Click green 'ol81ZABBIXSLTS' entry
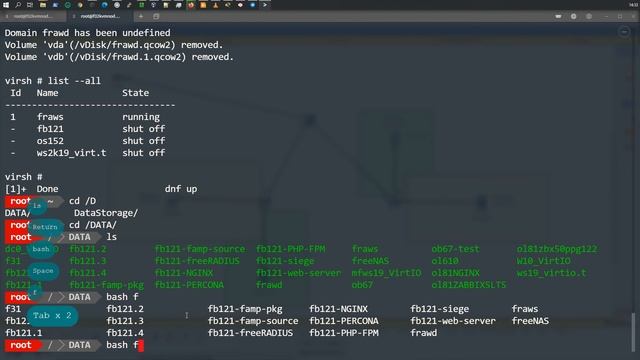Viewport: 640px width, 360px height. pyautogui.click(x=469, y=285)
